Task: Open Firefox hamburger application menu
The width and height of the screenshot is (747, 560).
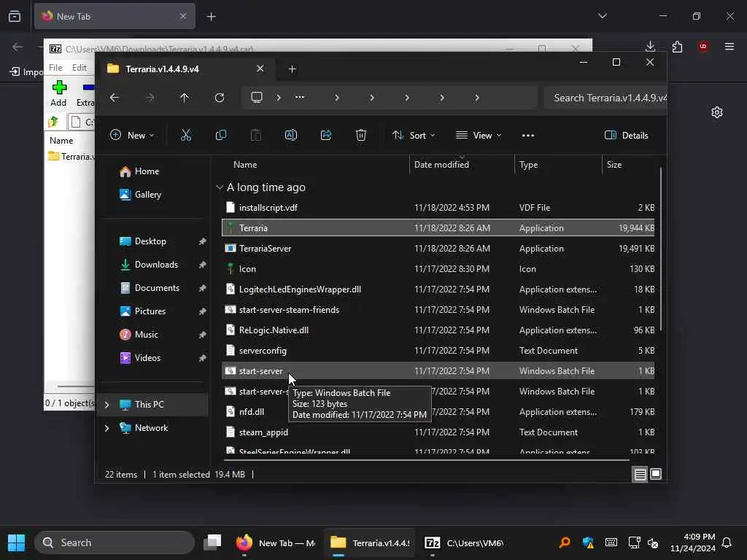Action: pos(729,46)
